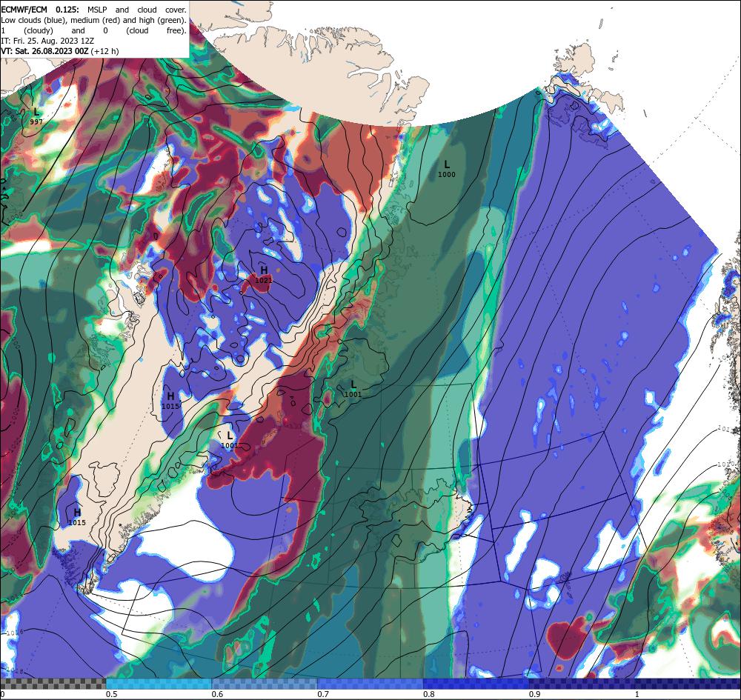The image size is (741, 700).
Task: Click the '(+12 h)' forecast offset text
Action: click(x=104, y=51)
